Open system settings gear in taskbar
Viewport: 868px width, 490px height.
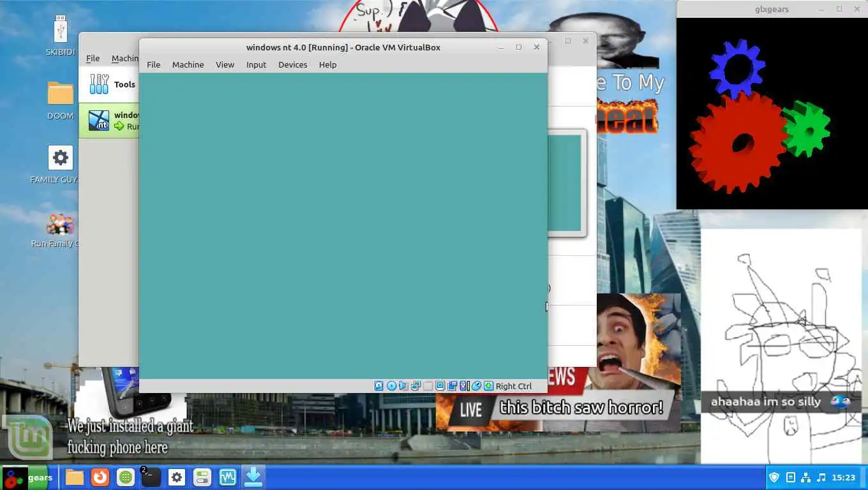point(177,477)
